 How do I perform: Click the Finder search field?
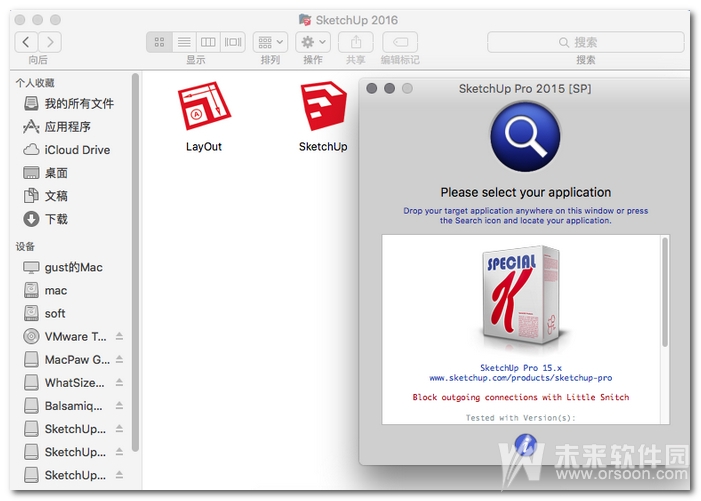(585, 42)
